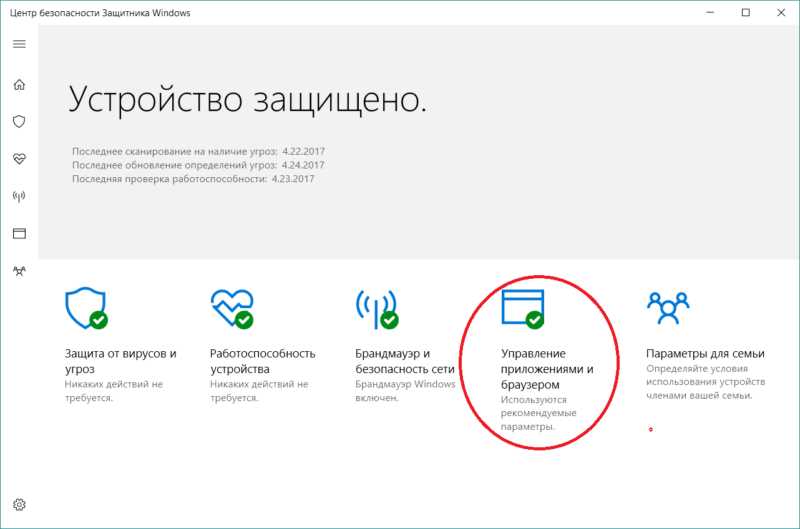Click last definitions update line 4.24.2017
800x529 pixels.
point(198,165)
